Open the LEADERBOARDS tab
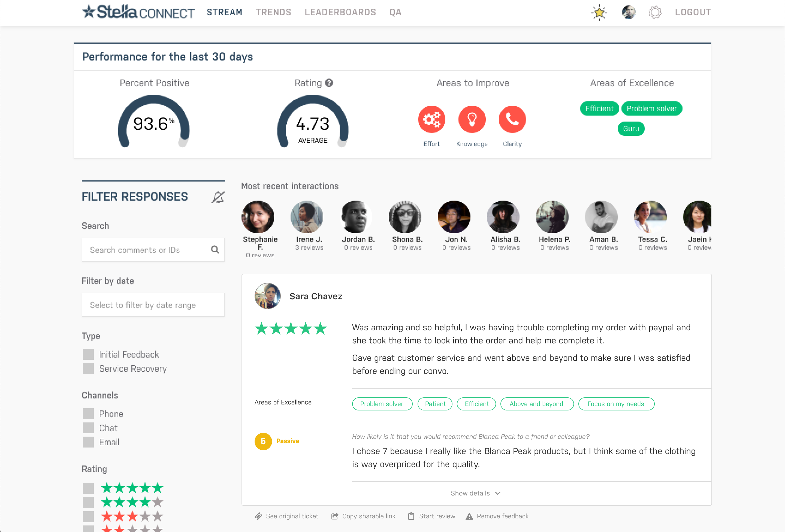 click(x=340, y=12)
